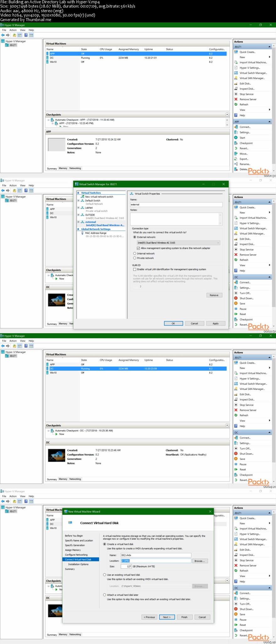Enable virtual LAN identification checkbox
Viewport: 276px width, 644px height.
pyautogui.click(x=135, y=269)
